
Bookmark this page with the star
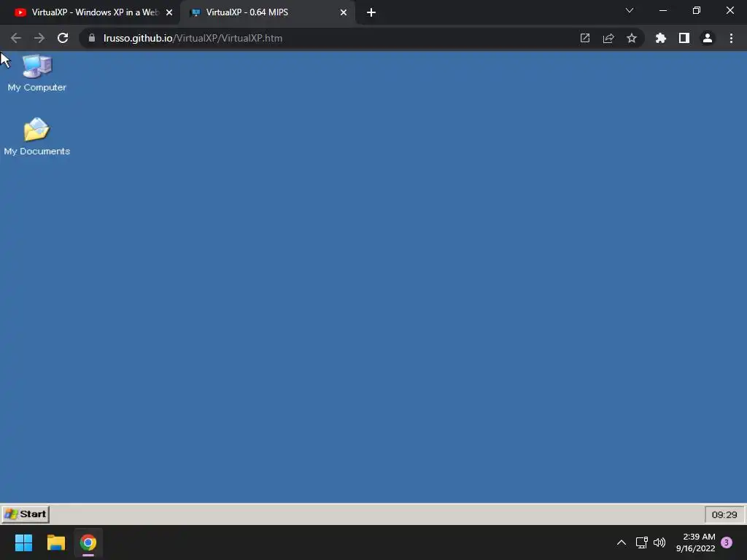pyautogui.click(x=632, y=38)
